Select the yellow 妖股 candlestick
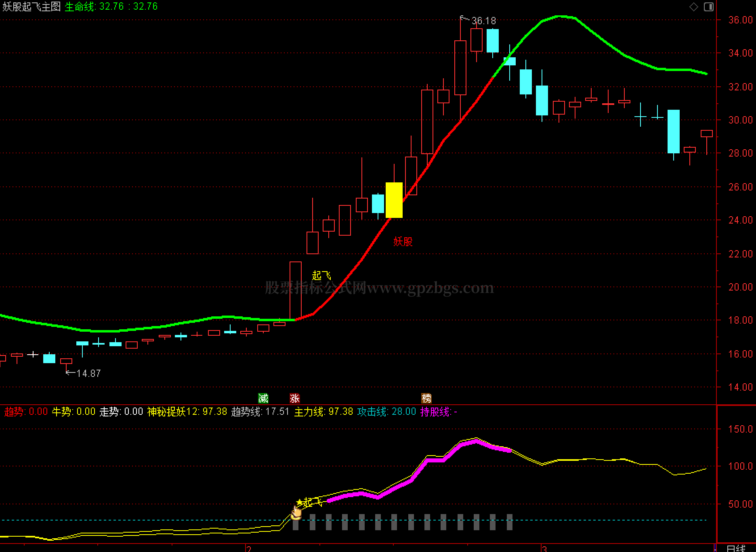The height and width of the screenshot is (552, 756). pyautogui.click(x=394, y=200)
